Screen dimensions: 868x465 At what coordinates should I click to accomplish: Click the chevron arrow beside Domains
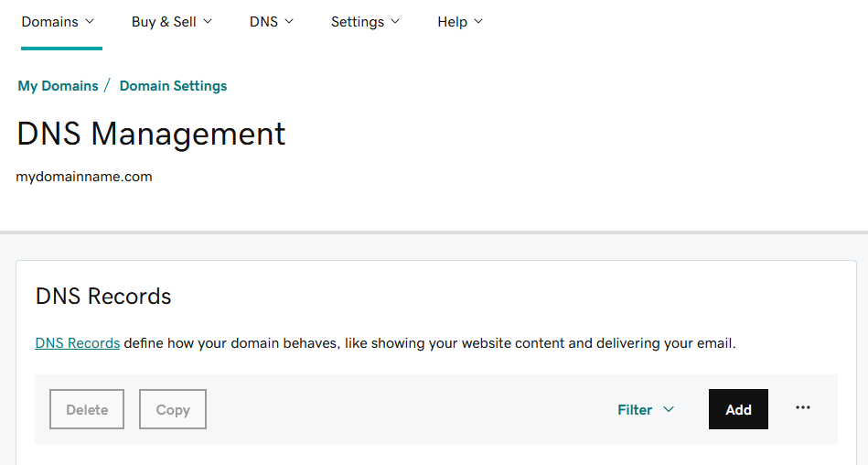tap(89, 22)
